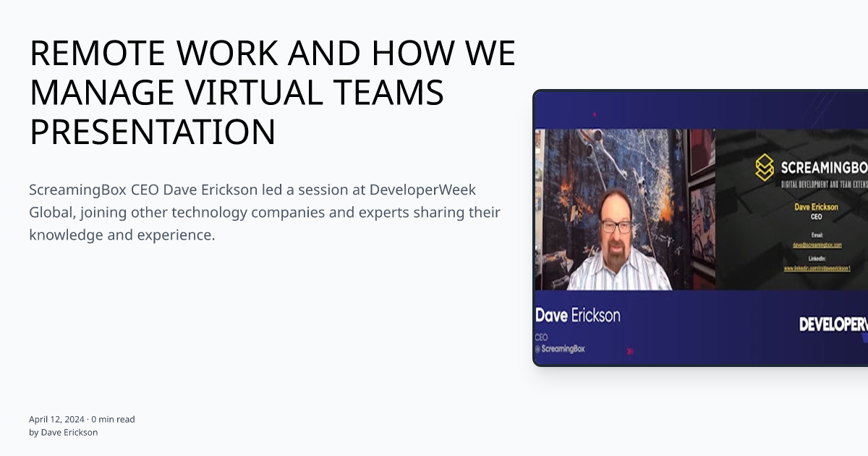Click the ScreamingBox name in the intro paragraph
868x456 pixels.
click(72, 190)
